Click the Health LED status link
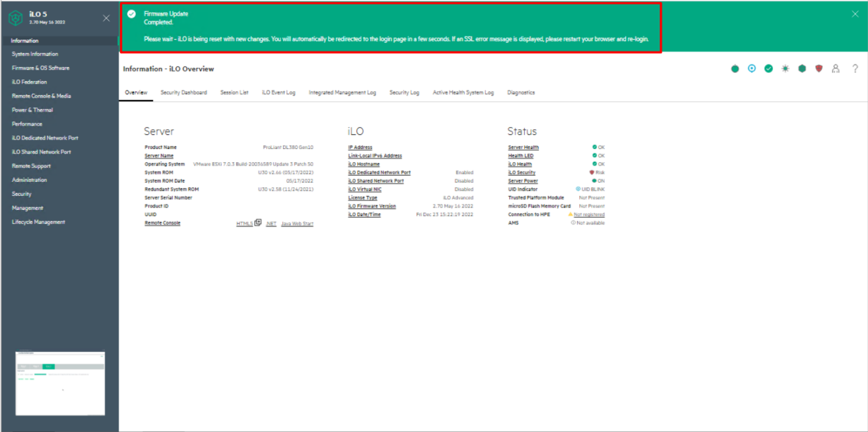 click(x=521, y=156)
